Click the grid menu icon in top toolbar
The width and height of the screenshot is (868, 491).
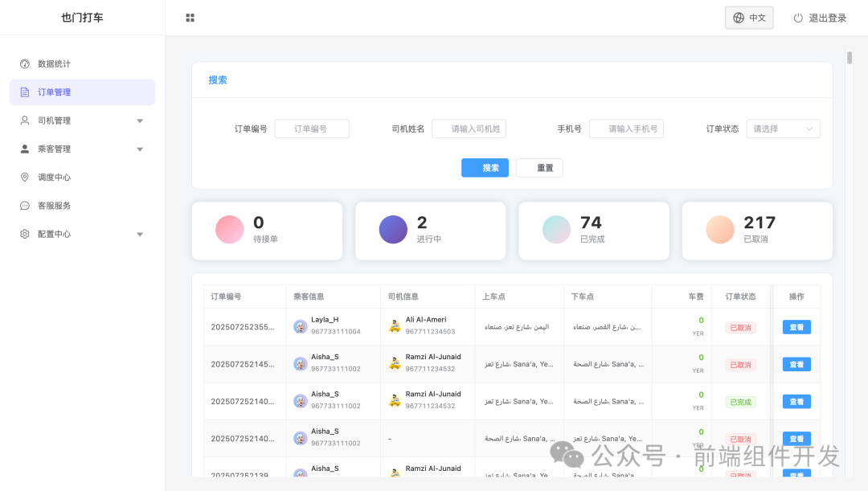[x=190, y=17]
